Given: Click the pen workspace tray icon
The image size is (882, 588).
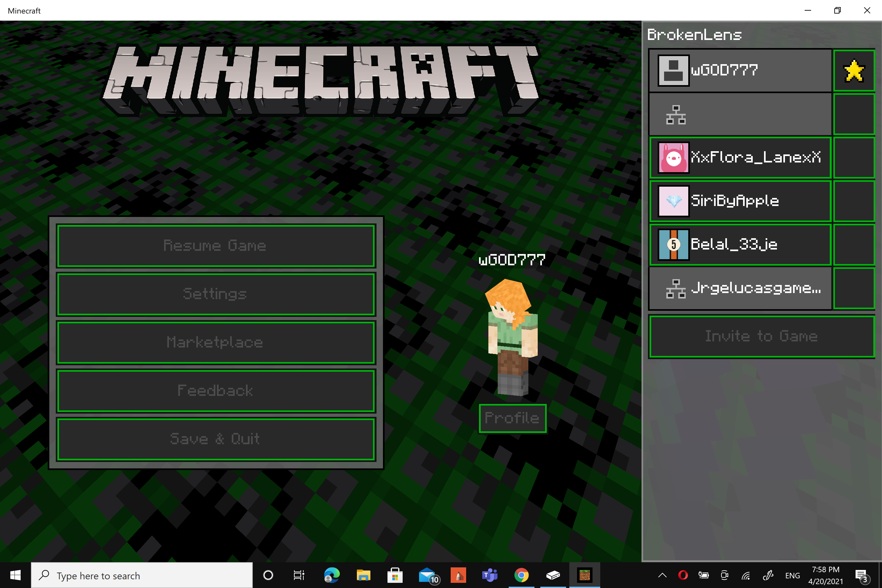Looking at the screenshot, I should coord(768,575).
